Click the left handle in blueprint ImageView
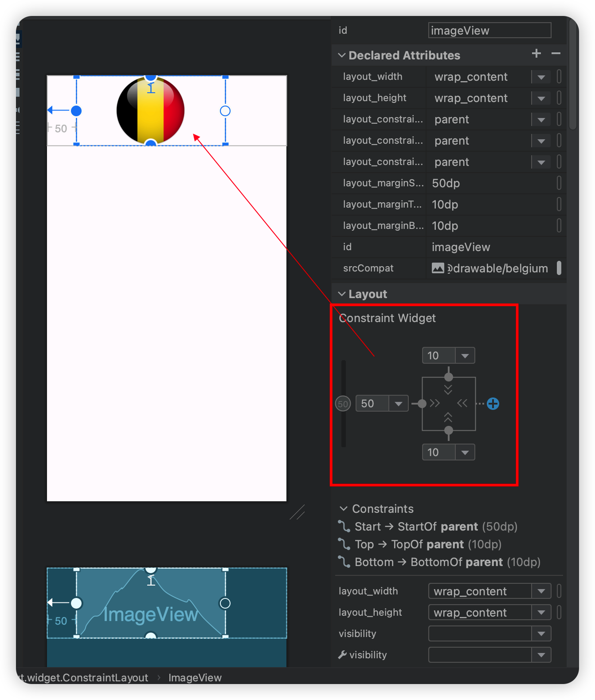The height and width of the screenshot is (700, 595). tap(76, 603)
